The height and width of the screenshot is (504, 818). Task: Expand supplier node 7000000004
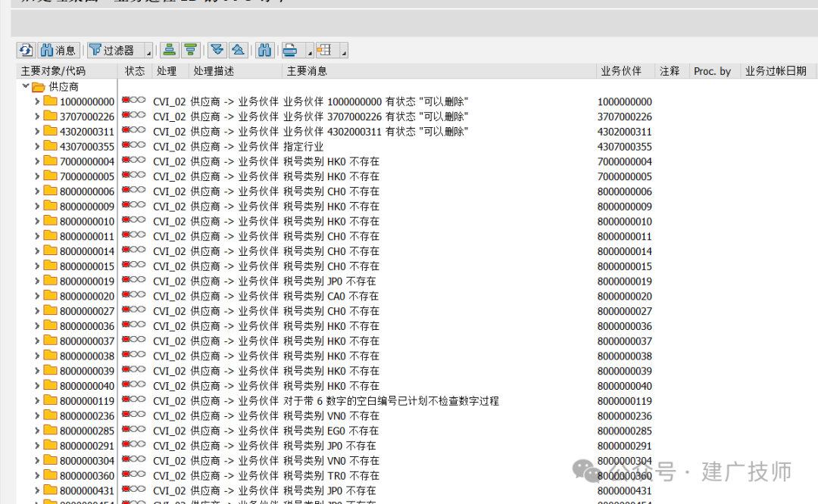point(36,161)
